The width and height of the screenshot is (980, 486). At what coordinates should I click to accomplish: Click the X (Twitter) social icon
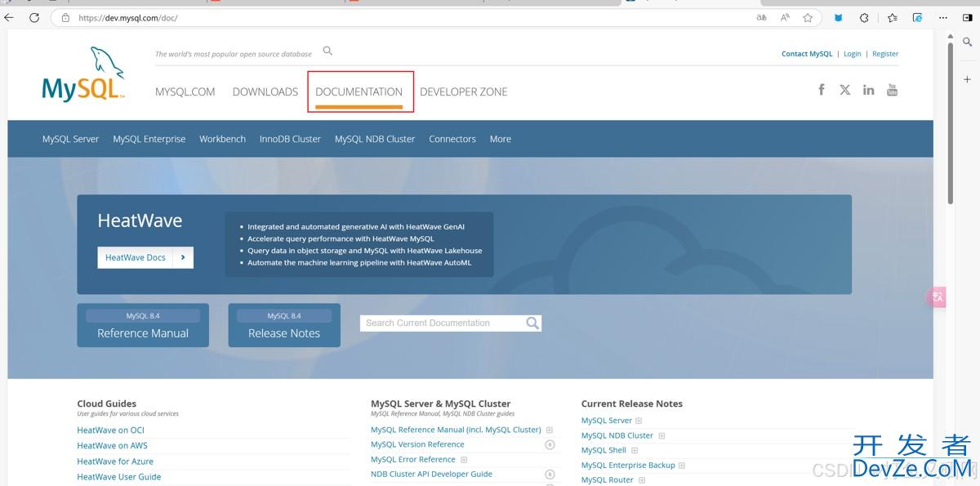(x=844, y=90)
